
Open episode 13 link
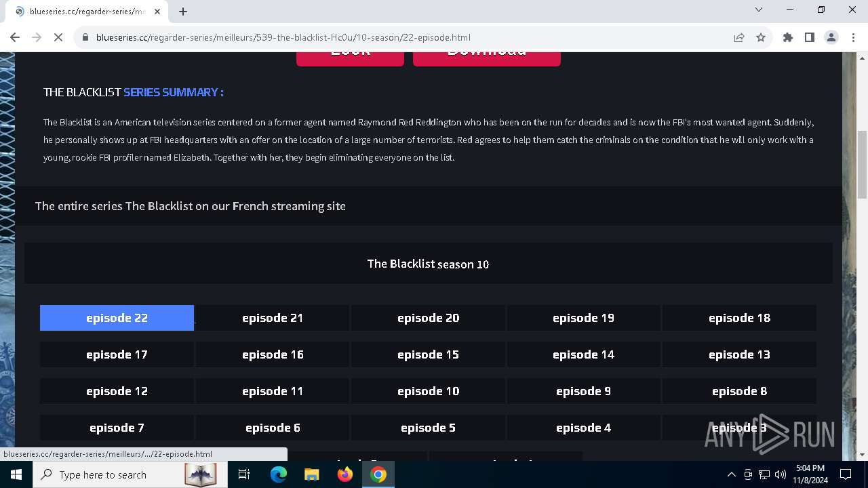(740, 354)
